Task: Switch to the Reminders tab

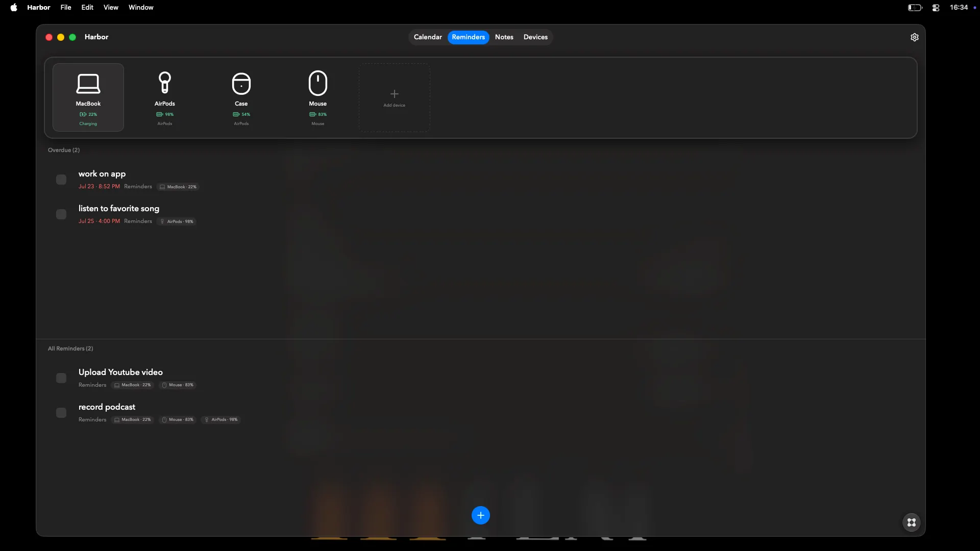Action: (469, 37)
